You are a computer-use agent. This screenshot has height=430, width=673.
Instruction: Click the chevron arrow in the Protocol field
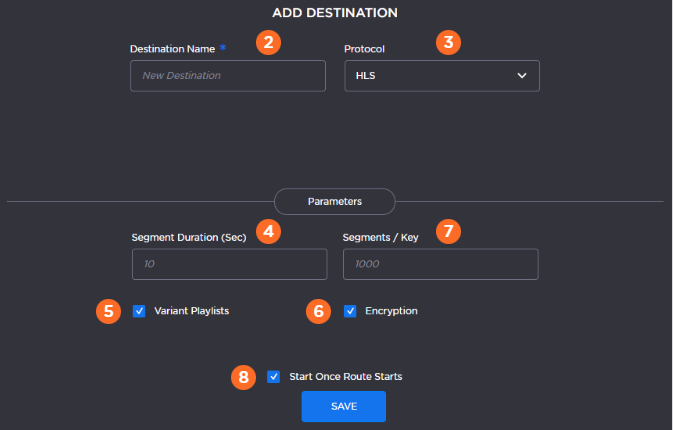tap(521, 76)
